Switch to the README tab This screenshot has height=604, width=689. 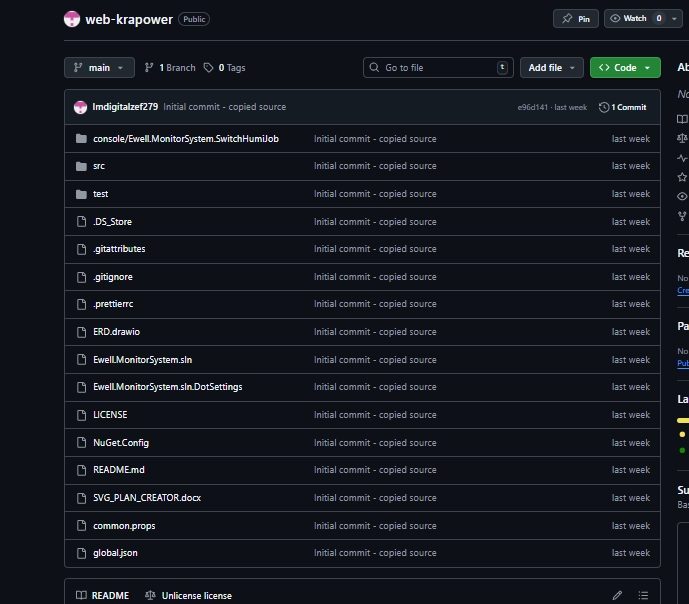point(102,596)
